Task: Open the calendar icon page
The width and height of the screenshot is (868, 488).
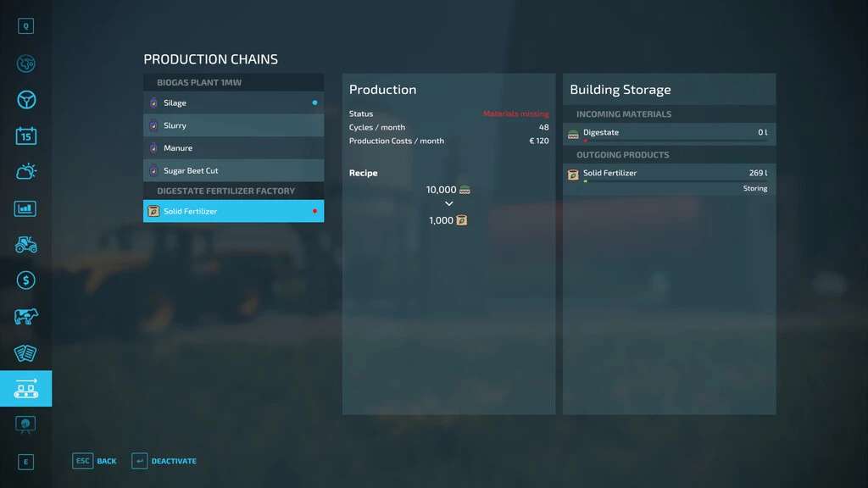Action: pyautogui.click(x=26, y=136)
